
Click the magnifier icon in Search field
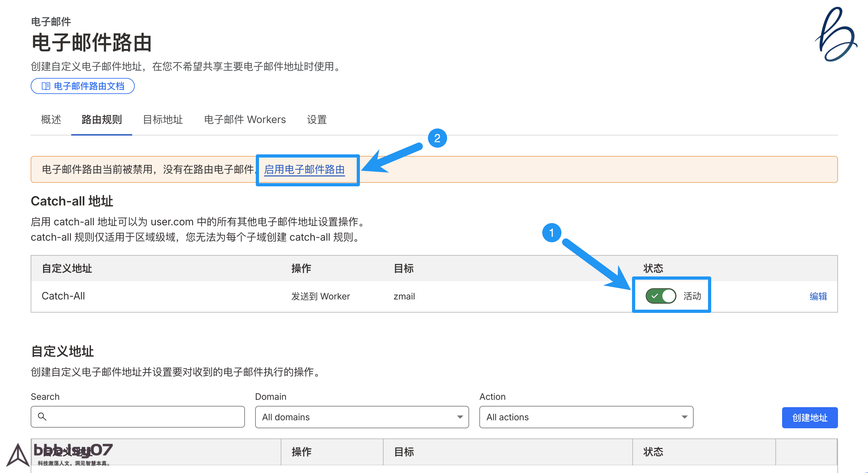click(42, 417)
